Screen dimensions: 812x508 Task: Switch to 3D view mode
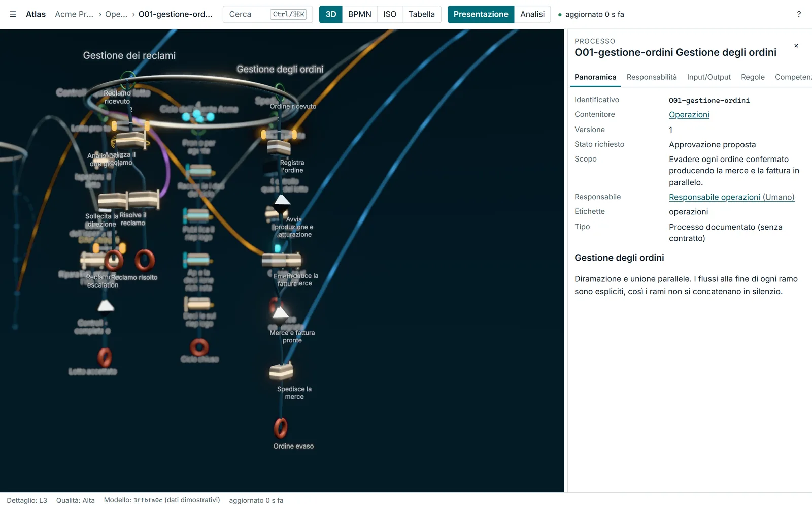tap(331, 14)
